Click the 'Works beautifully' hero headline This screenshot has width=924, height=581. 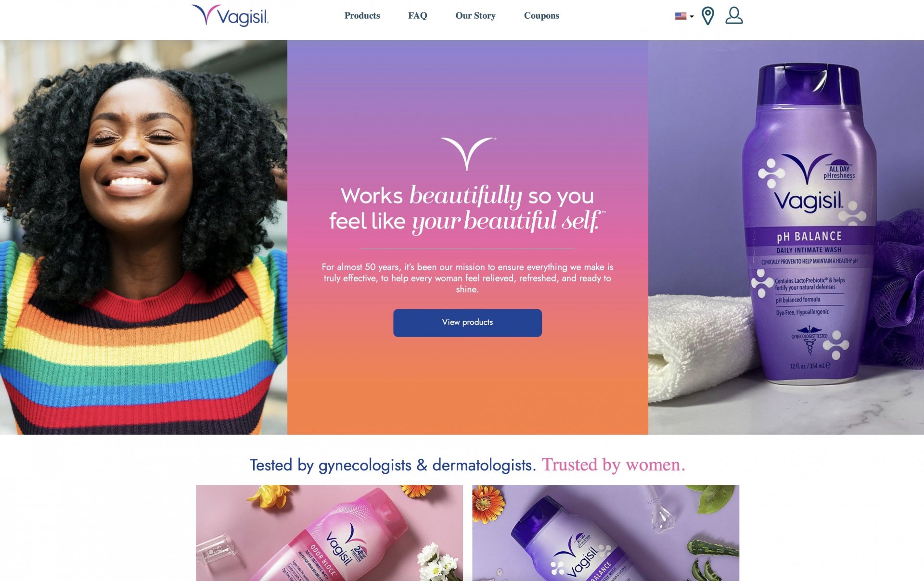tap(467, 208)
